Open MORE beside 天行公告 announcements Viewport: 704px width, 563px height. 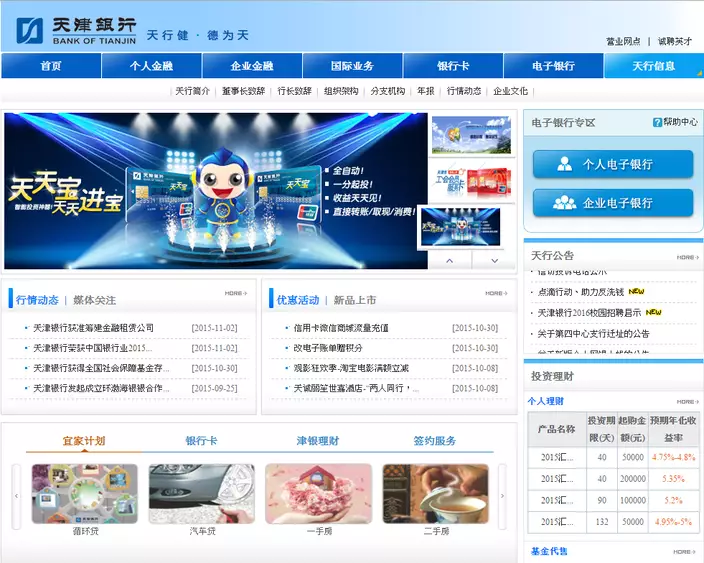point(685,256)
